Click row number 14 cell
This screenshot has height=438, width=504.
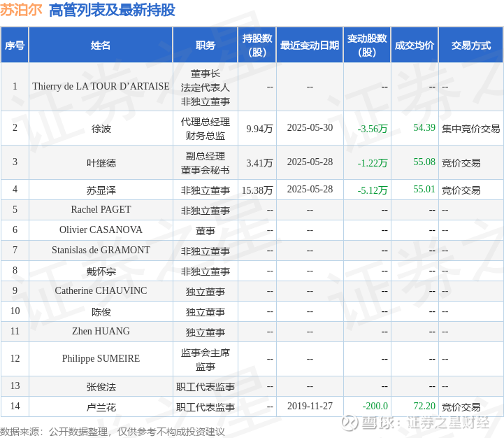coord(15,406)
